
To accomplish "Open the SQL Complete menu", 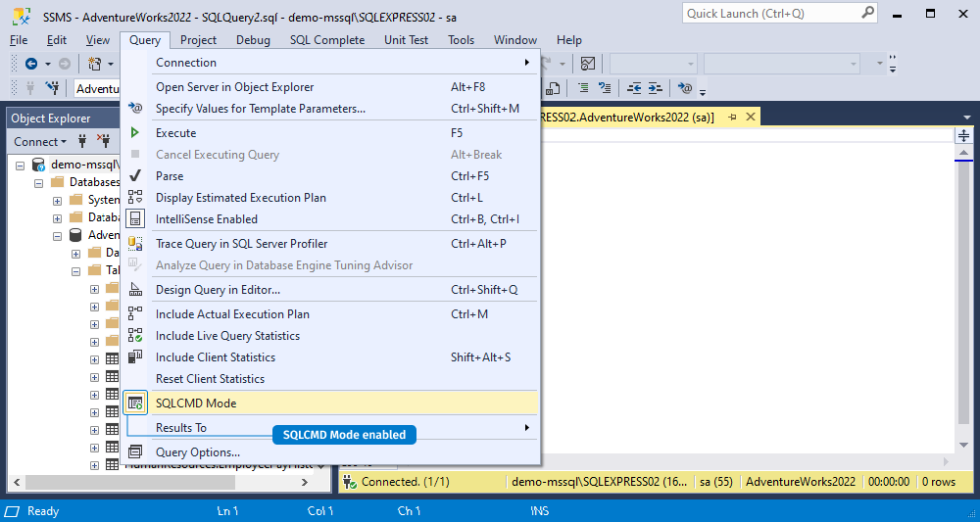I will tap(327, 40).
